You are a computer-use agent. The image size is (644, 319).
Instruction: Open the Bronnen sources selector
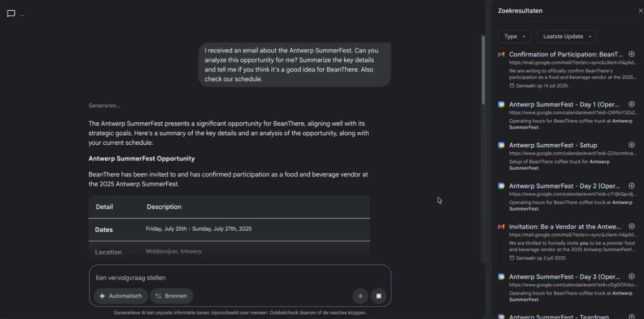coord(172,296)
